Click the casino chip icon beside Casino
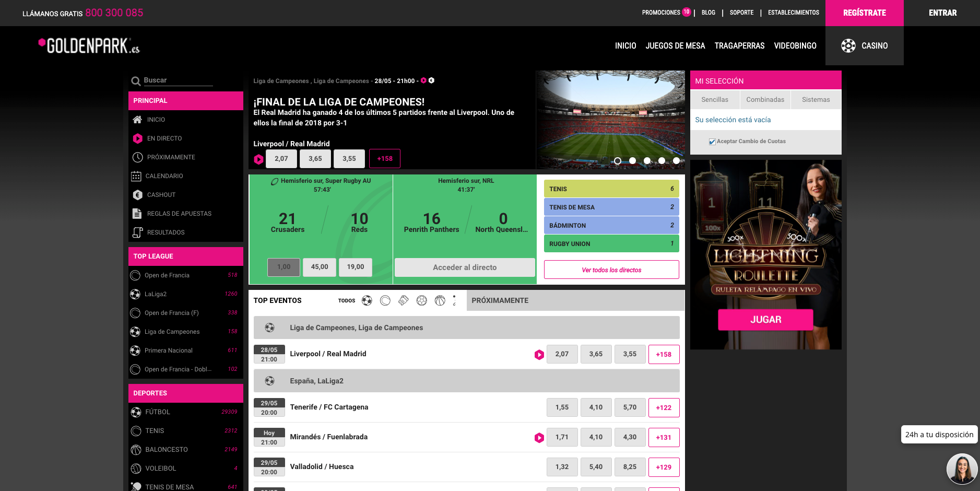This screenshot has height=491, width=980. click(x=848, y=46)
